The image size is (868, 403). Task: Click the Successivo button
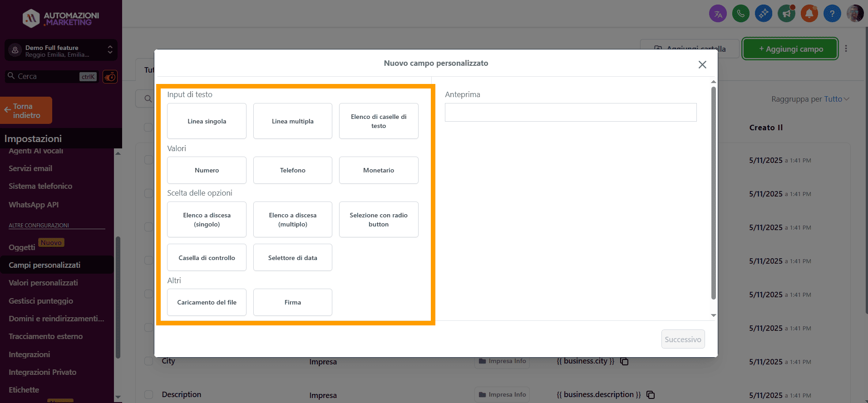(x=683, y=339)
